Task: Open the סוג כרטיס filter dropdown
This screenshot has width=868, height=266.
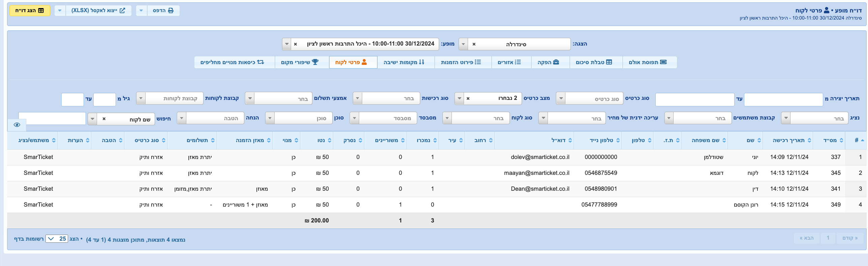Action: 589,99
